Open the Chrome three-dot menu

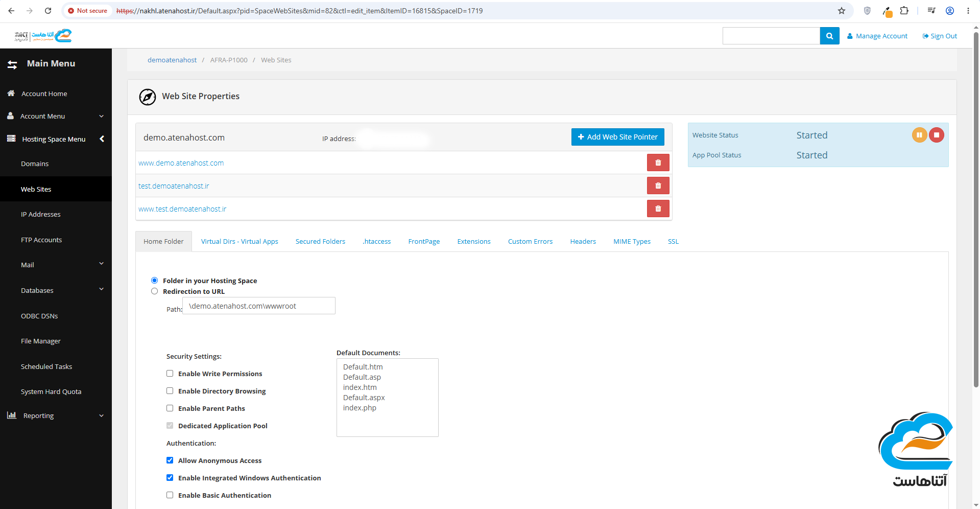968,11
